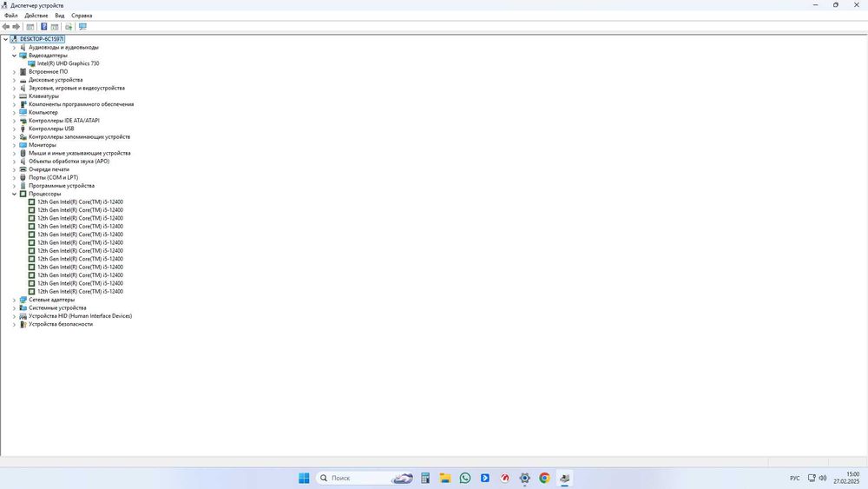Select the DESKTOP-6C1597I computer name

coord(42,39)
